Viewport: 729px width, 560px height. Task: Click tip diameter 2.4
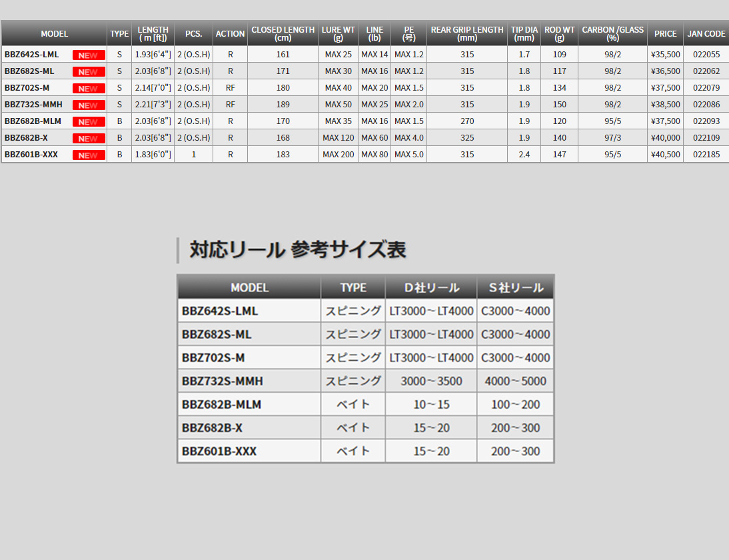click(x=524, y=155)
